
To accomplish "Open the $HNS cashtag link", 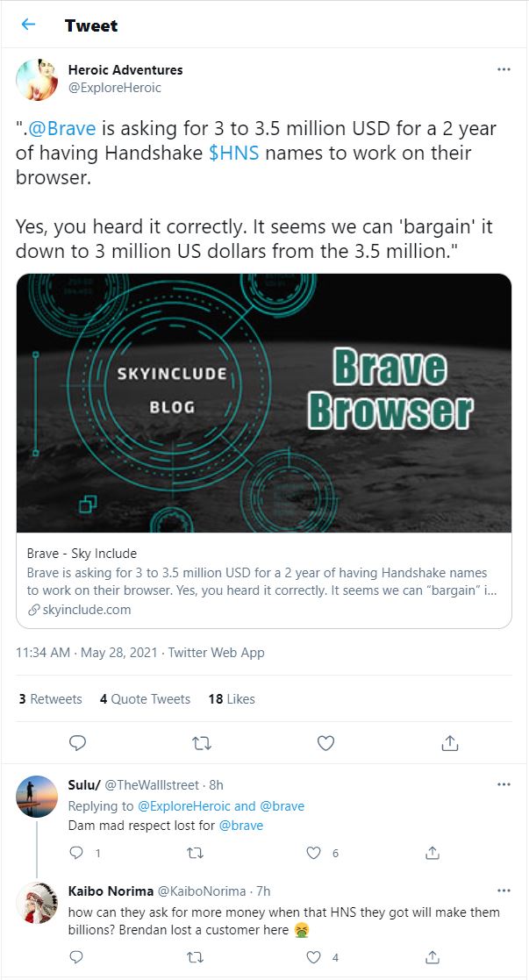I will 233,154.
